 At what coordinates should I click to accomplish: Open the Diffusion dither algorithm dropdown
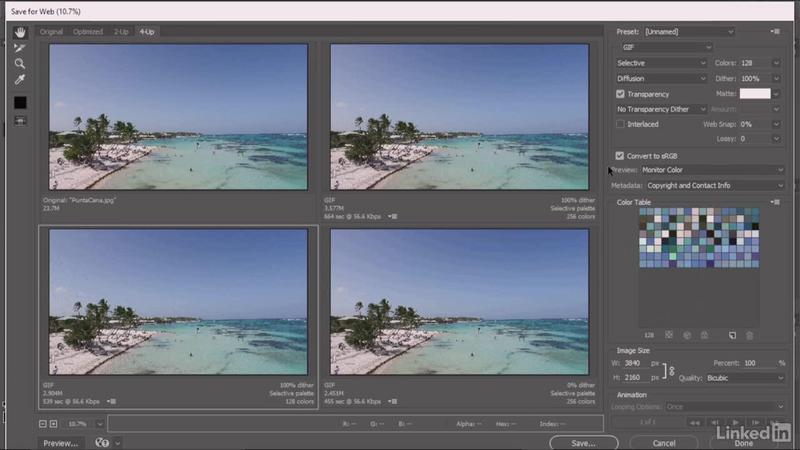point(661,79)
